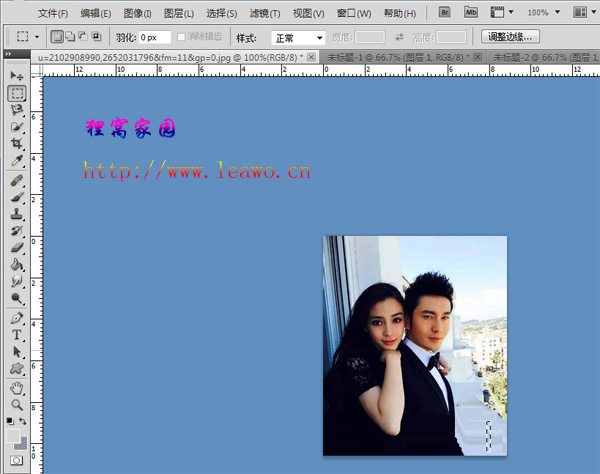Screen dimensions: 600x474
Task: Open the 图层(L) menu
Action: [x=179, y=13]
